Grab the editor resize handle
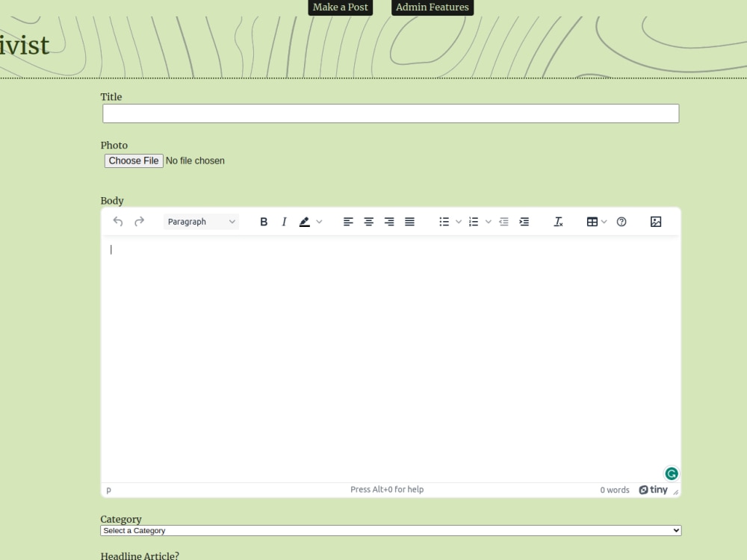Viewport: 747px width, 560px height. 675,492
